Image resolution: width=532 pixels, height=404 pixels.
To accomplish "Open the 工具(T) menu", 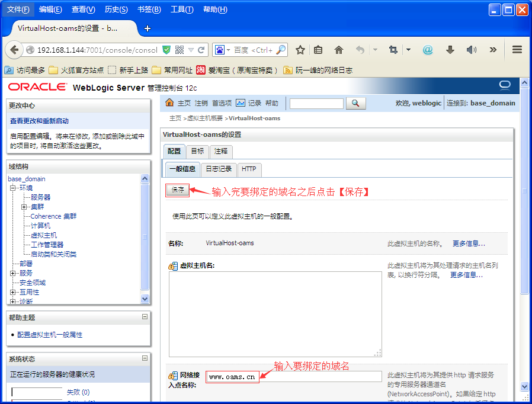I will tap(182, 9).
